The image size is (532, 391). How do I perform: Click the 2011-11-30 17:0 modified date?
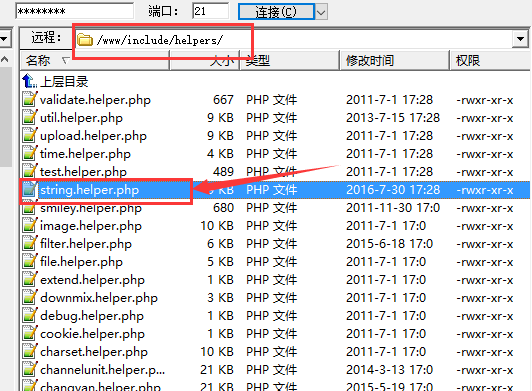[x=393, y=208]
